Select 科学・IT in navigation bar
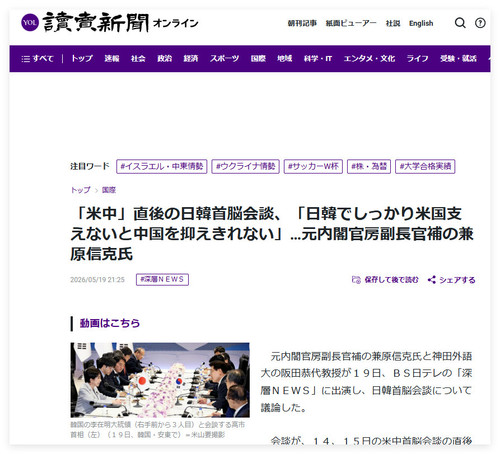 pyautogui.click(x=318, y=59)
